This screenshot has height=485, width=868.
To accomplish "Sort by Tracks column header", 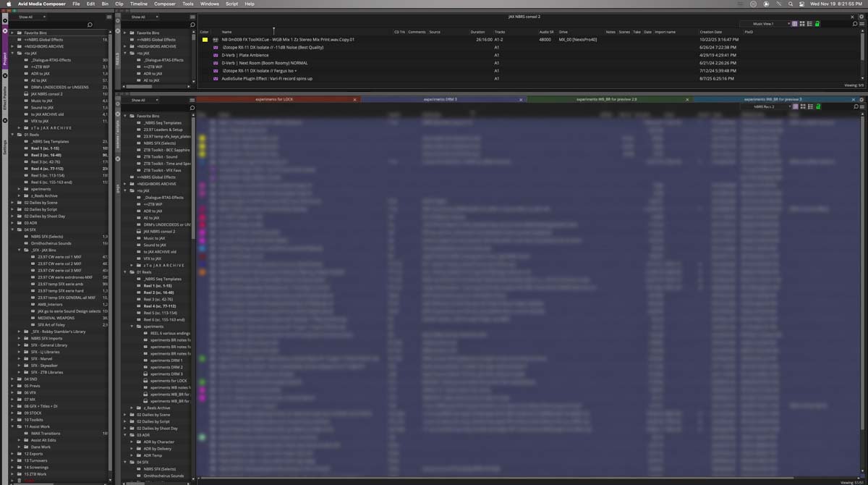I will [500, 32].
